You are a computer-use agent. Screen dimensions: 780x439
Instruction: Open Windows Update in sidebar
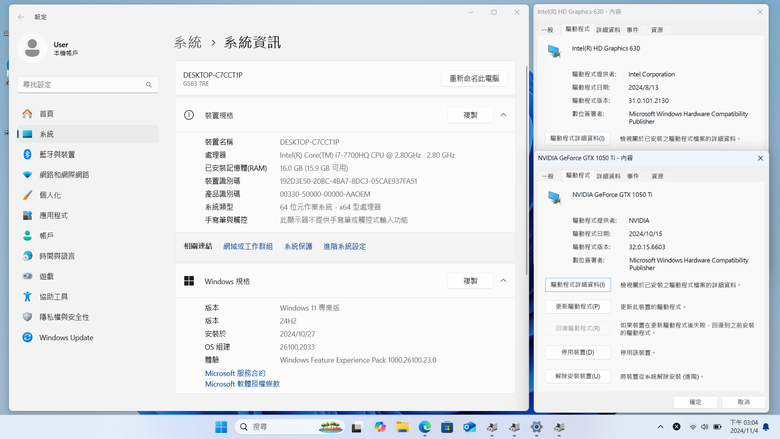click(x=88, y=338)
